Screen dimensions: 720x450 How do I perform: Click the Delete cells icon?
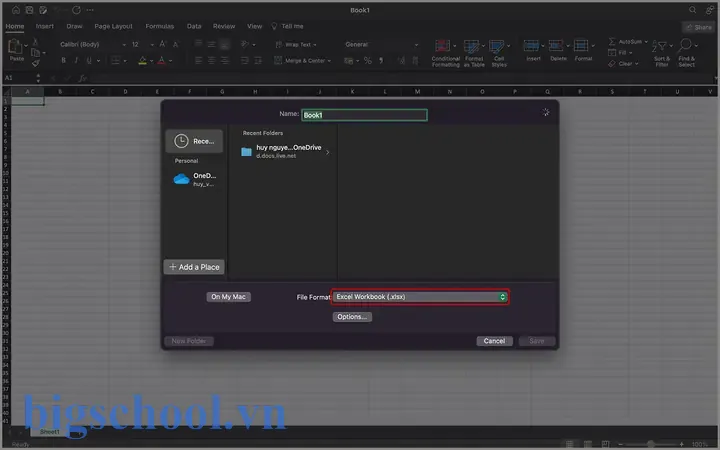[x=556, y=45]
